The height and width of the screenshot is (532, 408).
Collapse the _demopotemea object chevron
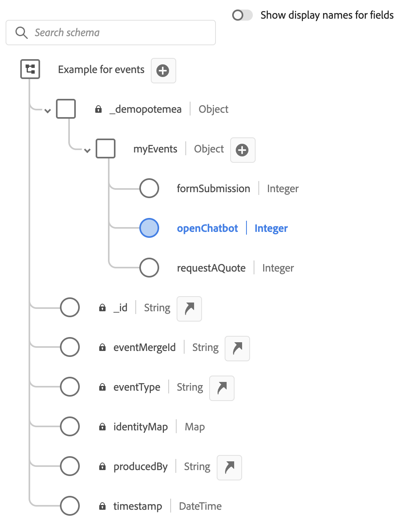click(48, 111)
